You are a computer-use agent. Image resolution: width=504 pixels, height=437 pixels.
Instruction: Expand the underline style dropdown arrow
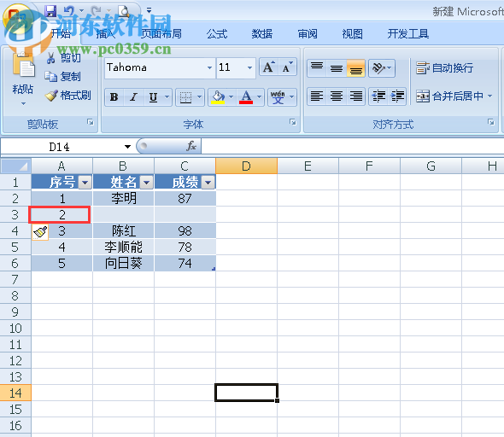point(167,97)
